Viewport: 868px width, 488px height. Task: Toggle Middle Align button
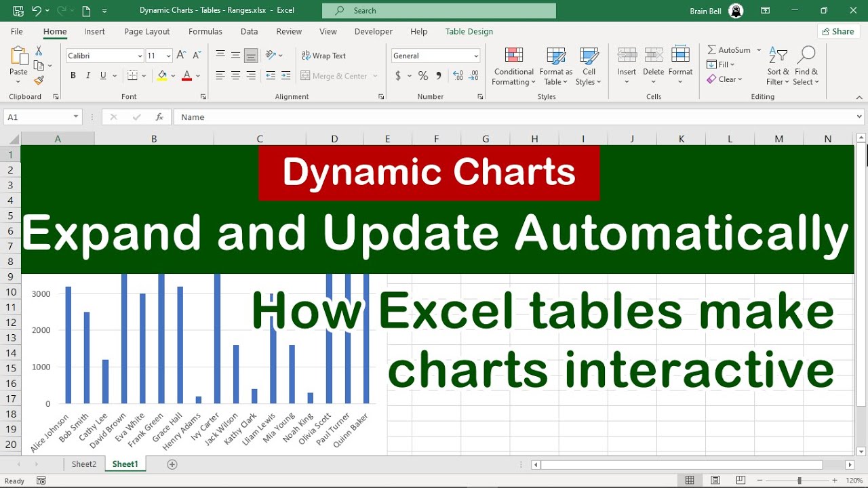coord(235,56)
